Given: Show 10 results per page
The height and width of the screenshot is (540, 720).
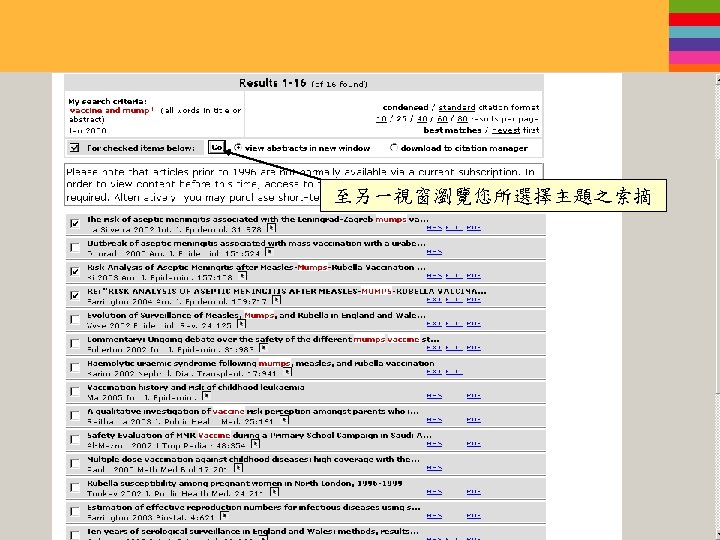Looking at the screenshot, I should 381,119.
